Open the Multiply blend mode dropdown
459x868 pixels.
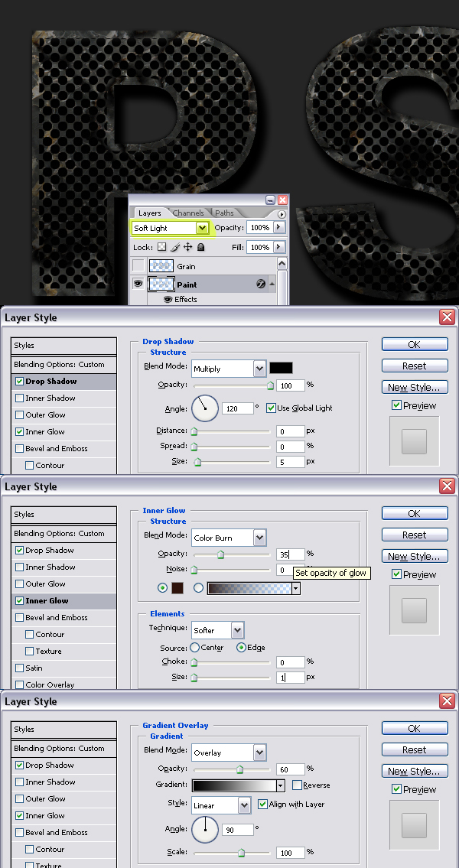[x=259, y=369]
